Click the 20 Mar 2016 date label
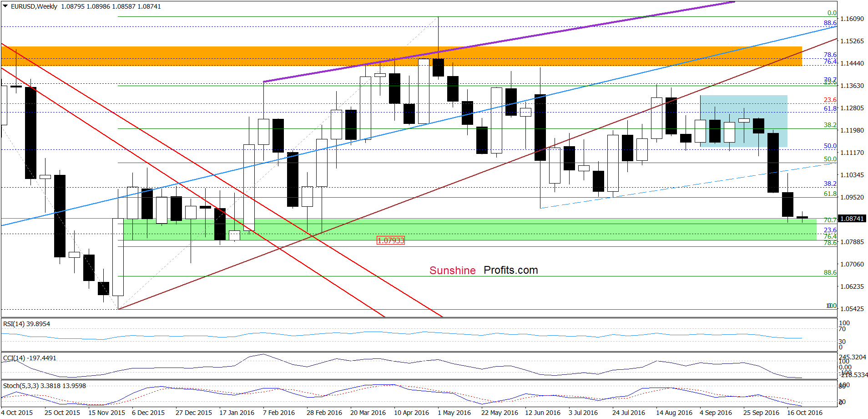Viewport: 868px width, 419px height. (x=368, y=413)
